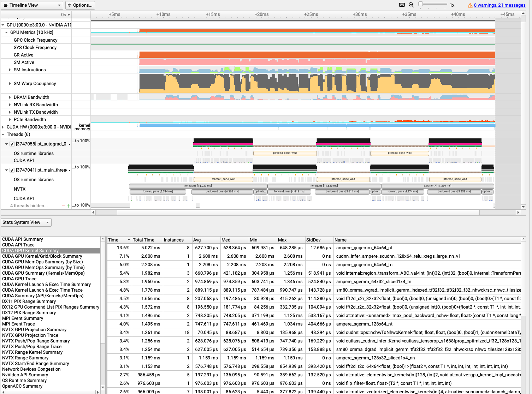
Task: Sort by the Name column header
Action: tap(427, 240)
